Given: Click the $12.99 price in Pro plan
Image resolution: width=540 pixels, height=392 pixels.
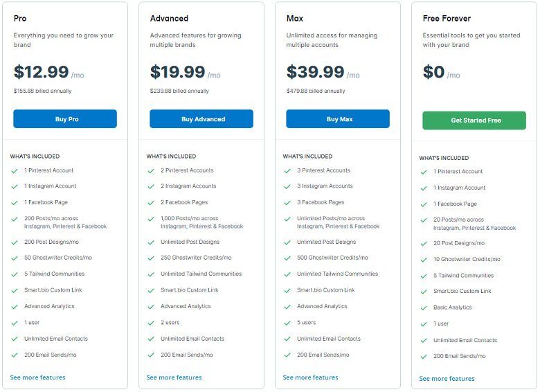Looking at the screenshot, I should click(x=42, y=72).
